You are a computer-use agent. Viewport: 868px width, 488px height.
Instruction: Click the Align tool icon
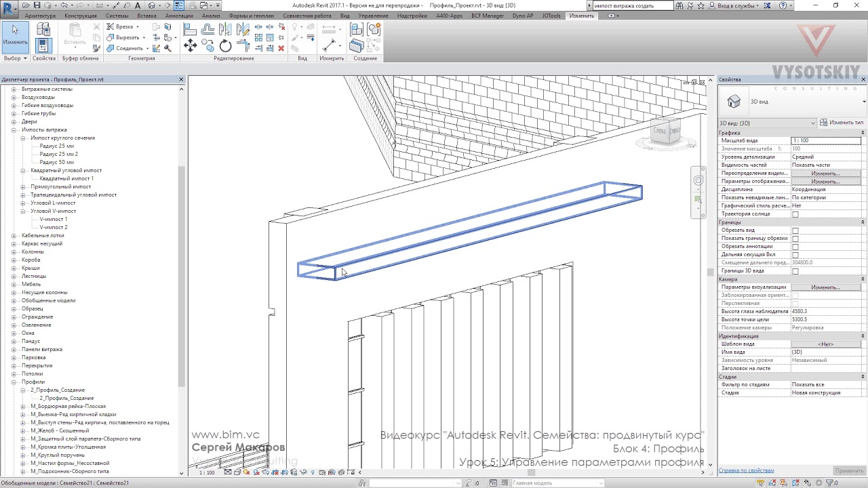point(190,29)
